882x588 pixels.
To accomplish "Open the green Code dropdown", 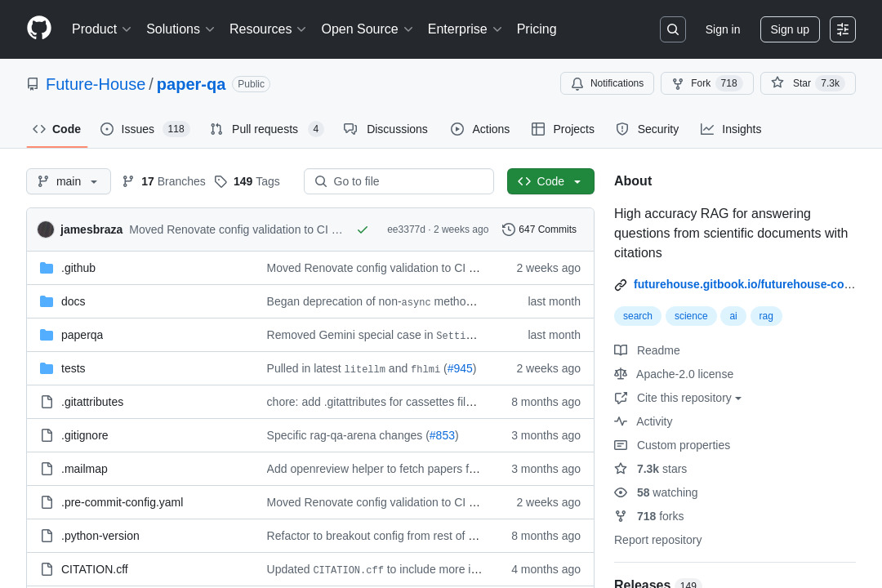I will 550,181.
